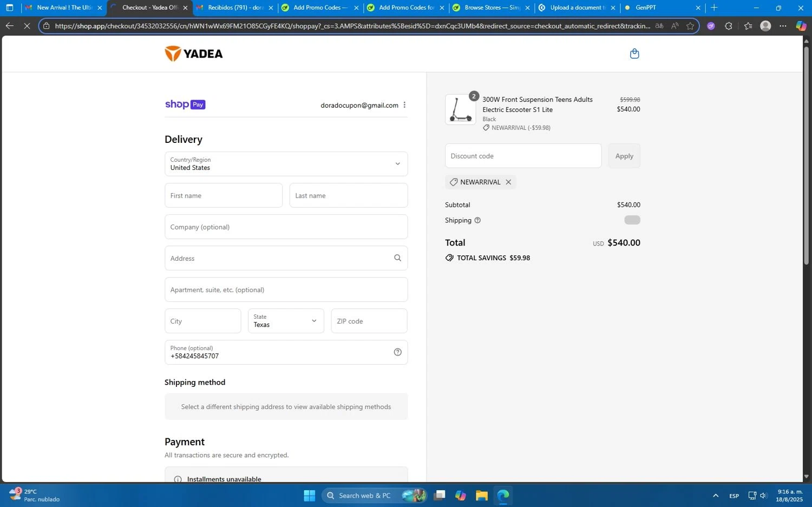Click the Apartment, suite field
This screenshot has height=507, width=812.
(x=286, y=289)
